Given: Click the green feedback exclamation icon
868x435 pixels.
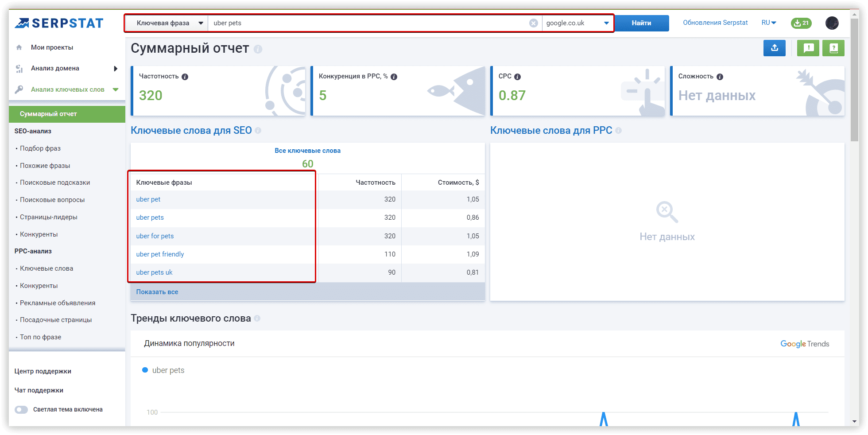Looking at the screenshot, I should click(808, 48).
